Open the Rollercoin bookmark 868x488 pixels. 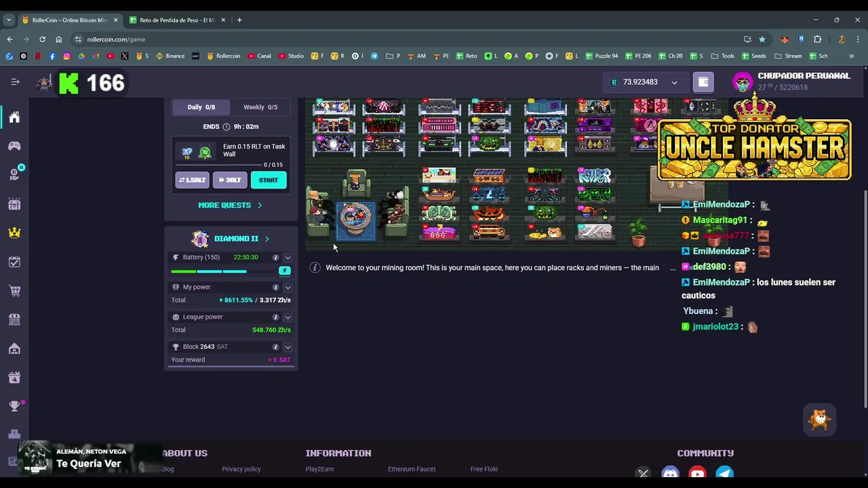[x=224, y=56]
